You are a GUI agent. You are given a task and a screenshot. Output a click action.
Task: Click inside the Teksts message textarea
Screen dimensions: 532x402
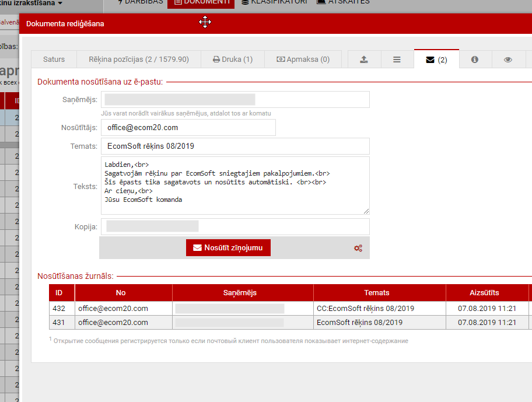pos(235,185)
